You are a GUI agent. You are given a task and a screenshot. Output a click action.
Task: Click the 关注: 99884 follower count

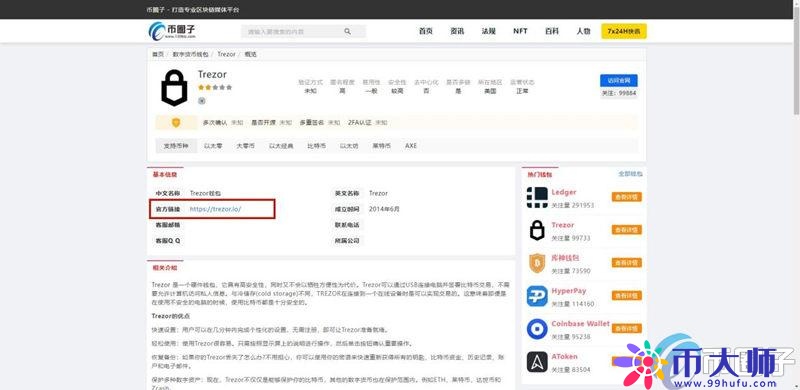619,93
